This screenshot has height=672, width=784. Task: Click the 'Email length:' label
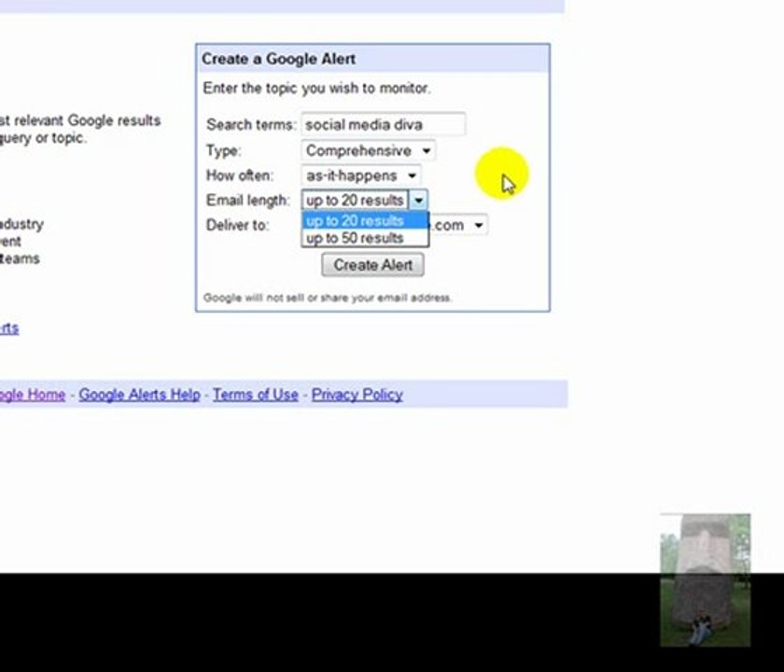pyautogui.click(x=248, y=201)
